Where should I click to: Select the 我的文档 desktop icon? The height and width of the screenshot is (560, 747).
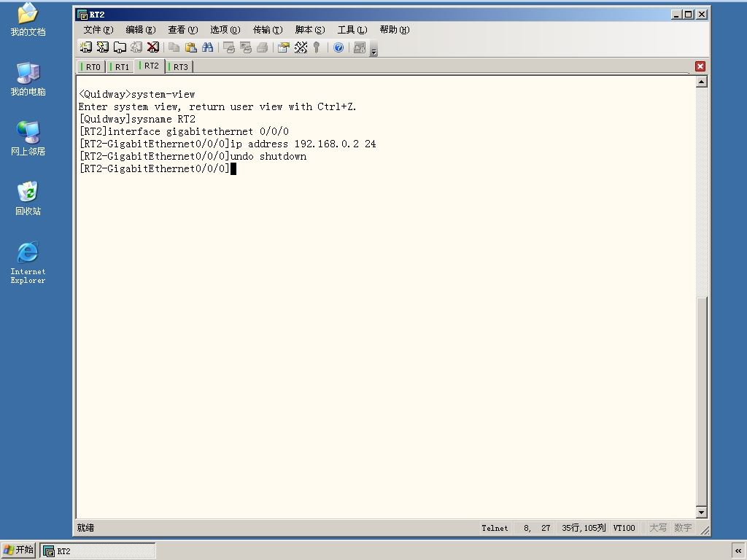pyautogui.click(x=28, y=20)
